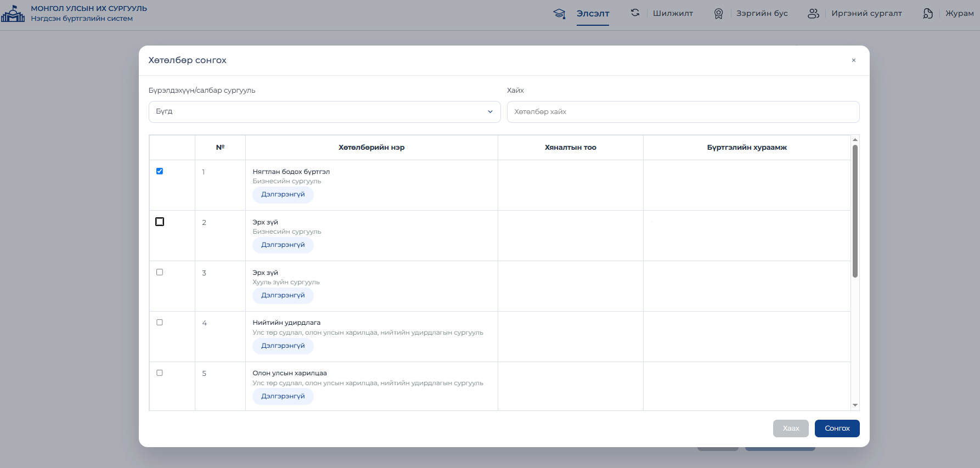980x468 pixels.
Task: Uncheck the Нягтлан бодох бүртгэл checkbox
Action: [x=160, y=171]
